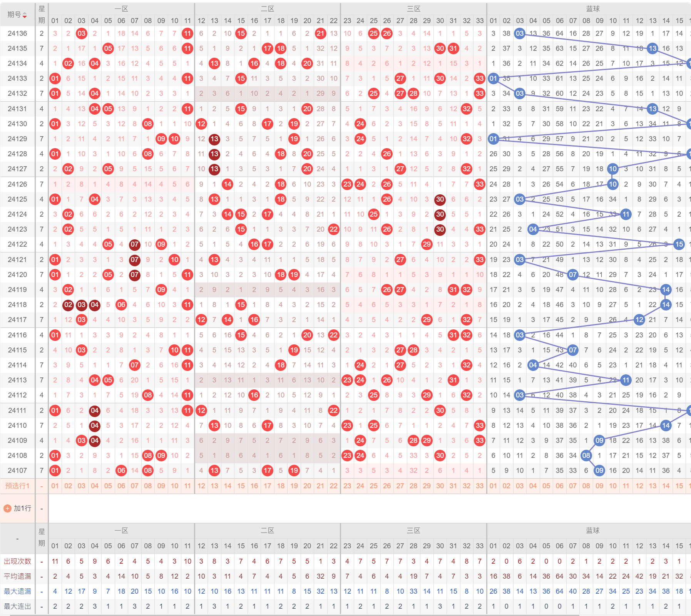Select the period number 24116 row label

[17, 335]
